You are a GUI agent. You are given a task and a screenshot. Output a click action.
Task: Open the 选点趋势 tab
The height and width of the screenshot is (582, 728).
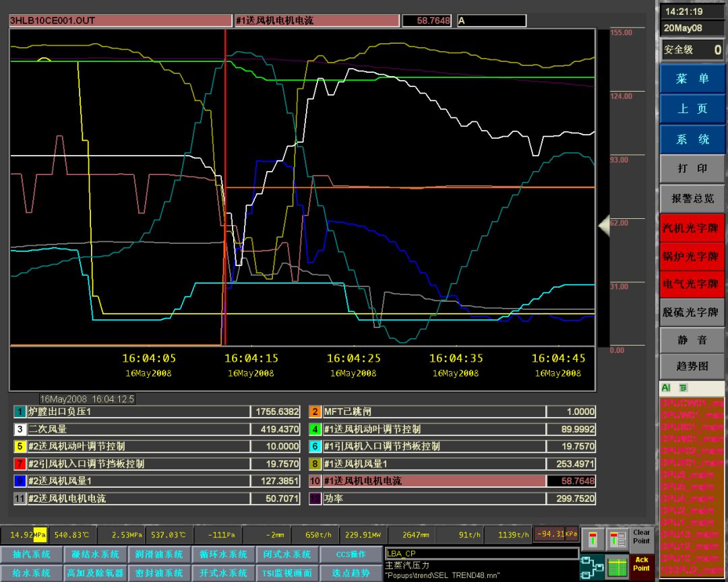point(351,573)
